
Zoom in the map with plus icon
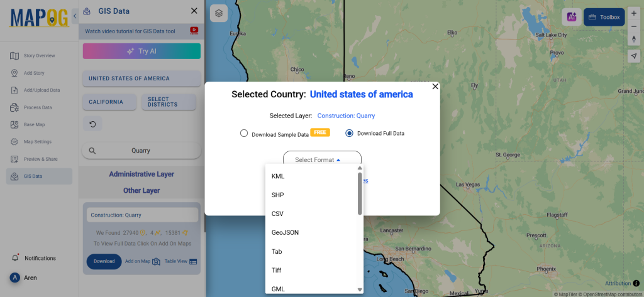(633, 13)
